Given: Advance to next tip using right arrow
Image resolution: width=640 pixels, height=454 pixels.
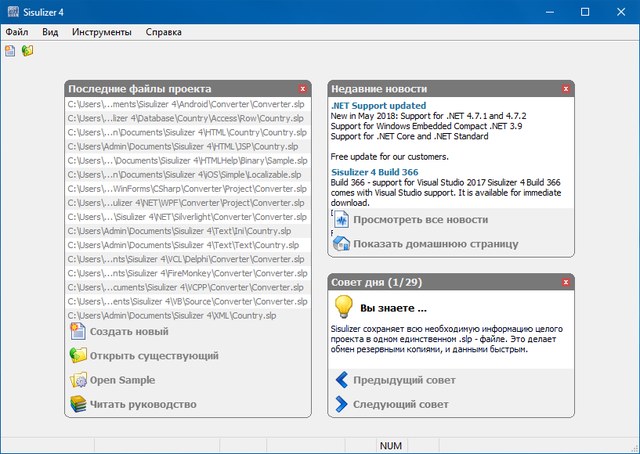Looking at the screenshot, I should [341, 404].
